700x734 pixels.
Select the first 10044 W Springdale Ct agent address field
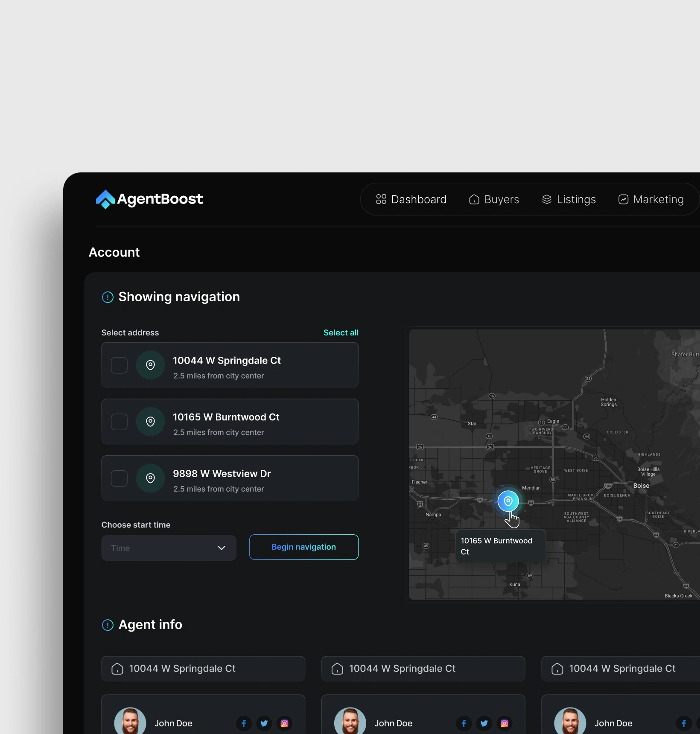[x=203, y=669]
